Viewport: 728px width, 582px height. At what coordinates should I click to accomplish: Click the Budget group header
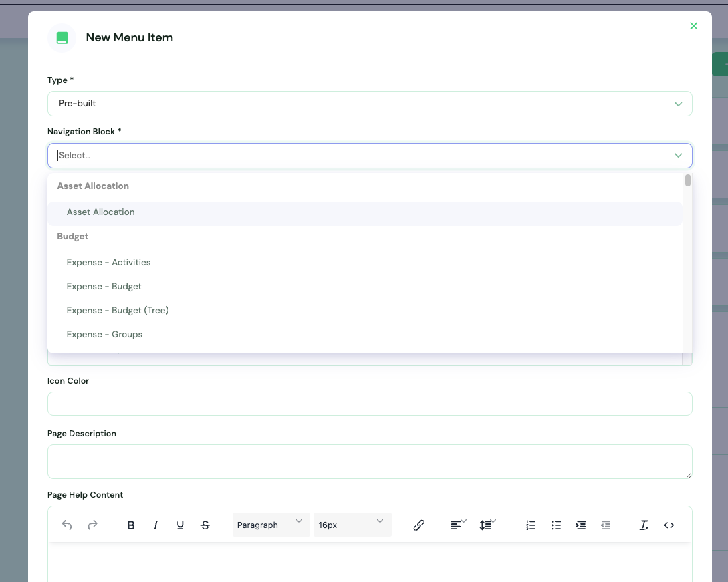click(72, 237)
